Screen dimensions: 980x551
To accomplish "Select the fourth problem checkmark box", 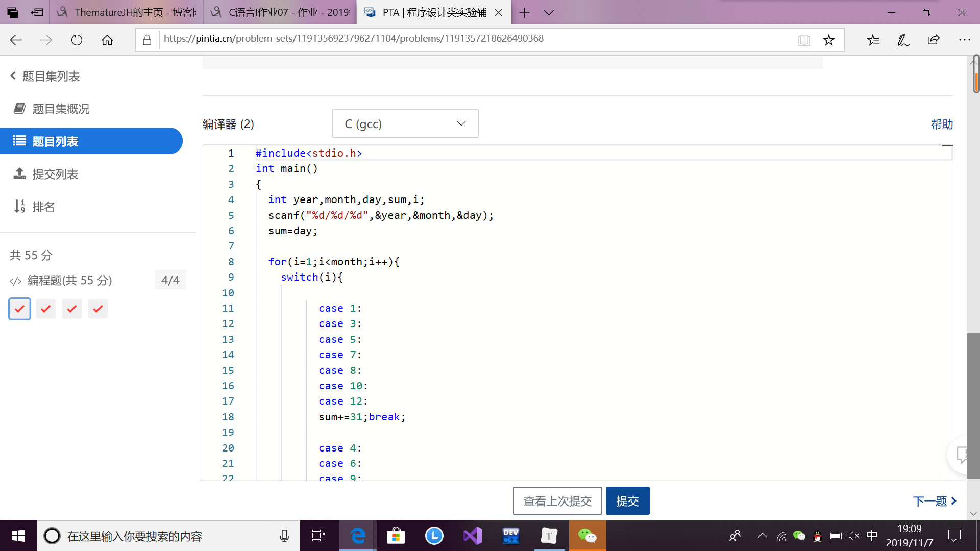I will [98, 309].
